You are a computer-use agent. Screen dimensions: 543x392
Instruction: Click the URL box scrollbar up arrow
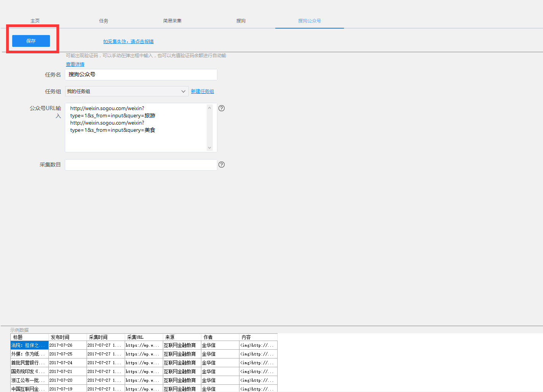coord(210,108)
